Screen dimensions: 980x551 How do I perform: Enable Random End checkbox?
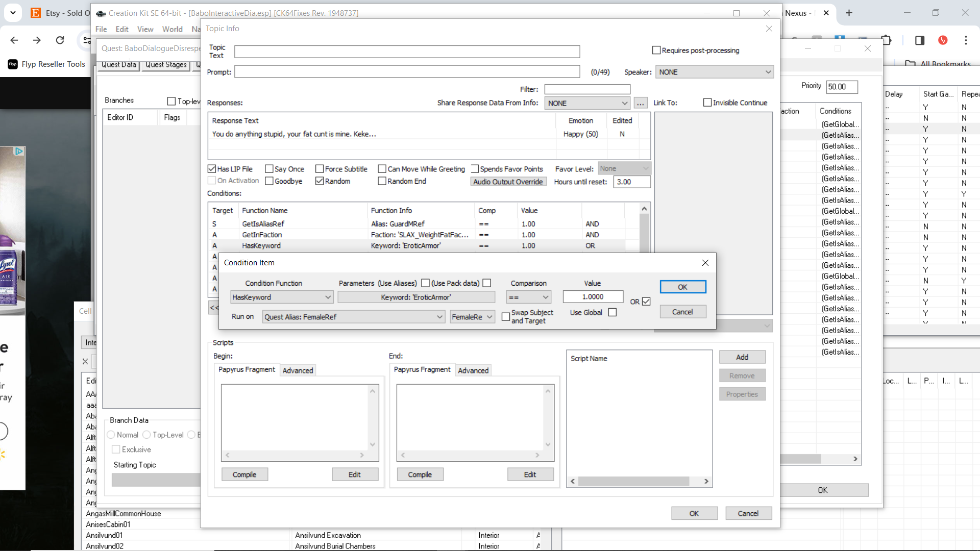click(x=382, y=181)
